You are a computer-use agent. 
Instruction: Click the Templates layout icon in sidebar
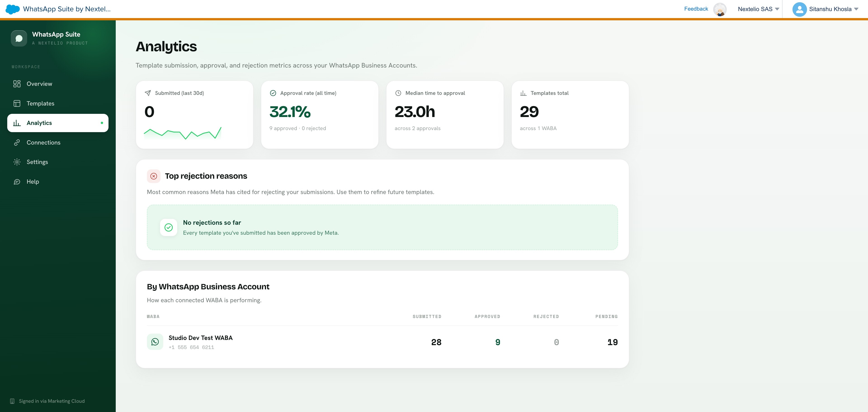tap(17, 103)
